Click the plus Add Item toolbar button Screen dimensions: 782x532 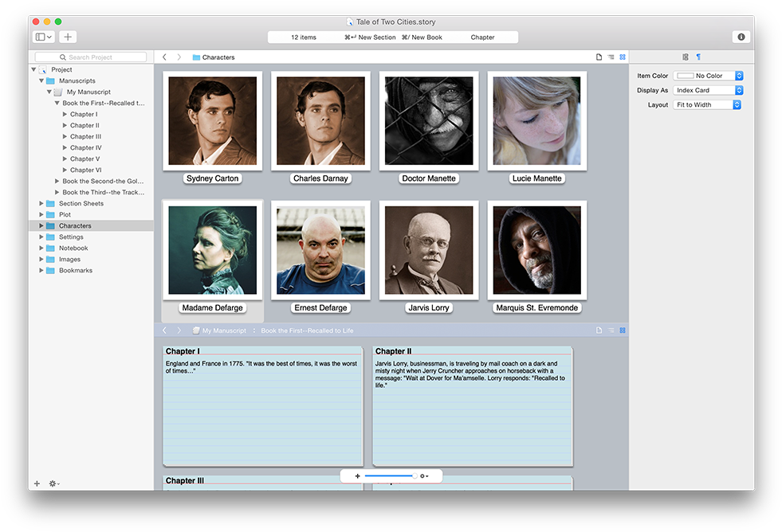tap(68, 37)
